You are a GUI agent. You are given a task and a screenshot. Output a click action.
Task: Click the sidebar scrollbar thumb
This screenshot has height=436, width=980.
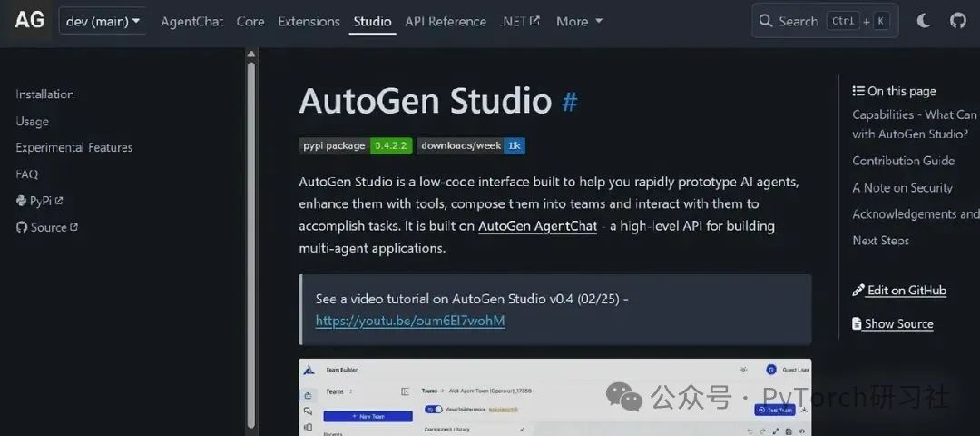tap(251, 244)
